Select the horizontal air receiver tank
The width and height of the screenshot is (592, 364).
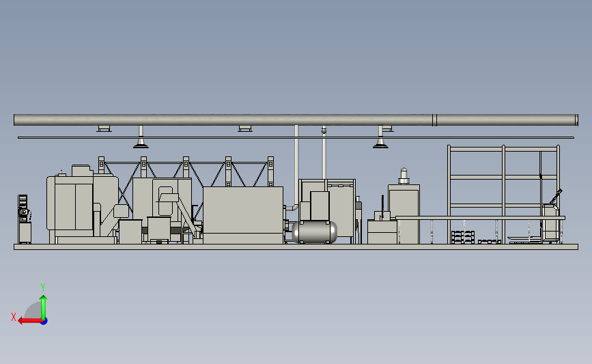[315, 232]
